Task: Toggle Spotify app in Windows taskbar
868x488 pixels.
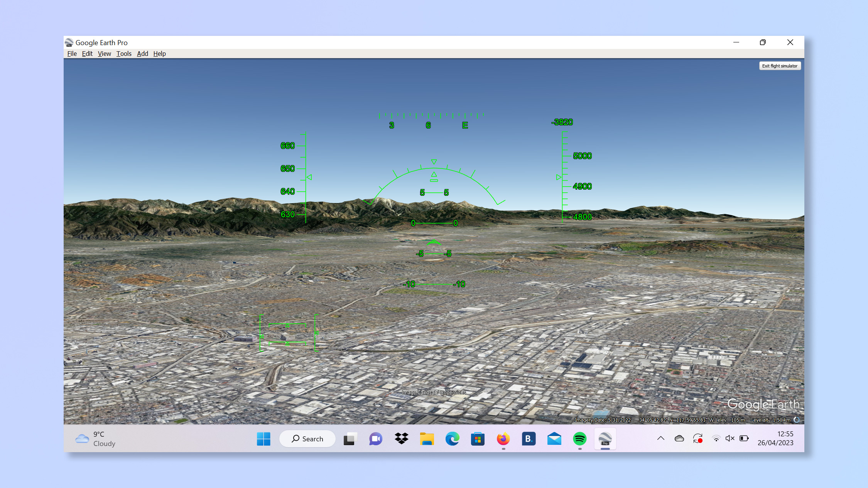Action: (579, 439)
